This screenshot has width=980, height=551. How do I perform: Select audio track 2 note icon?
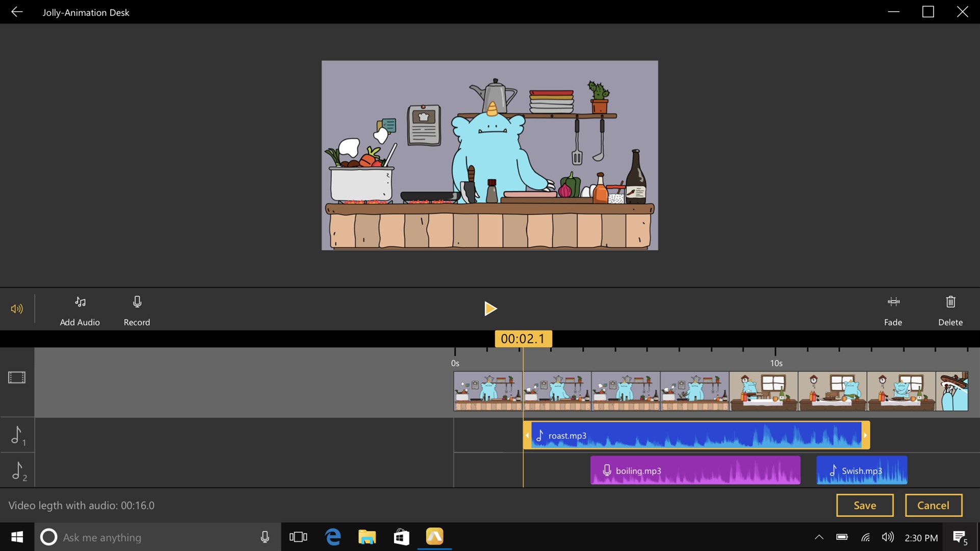[x=18, y=470]
